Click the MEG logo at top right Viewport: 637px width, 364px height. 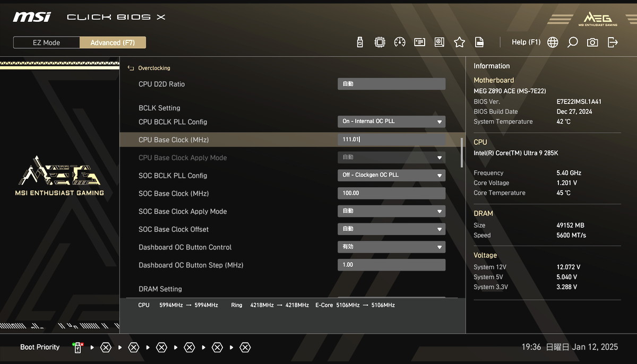598,19
